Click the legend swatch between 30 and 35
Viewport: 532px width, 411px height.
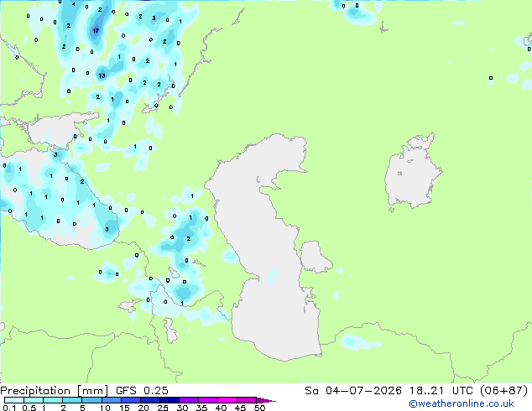click(188, 400)
